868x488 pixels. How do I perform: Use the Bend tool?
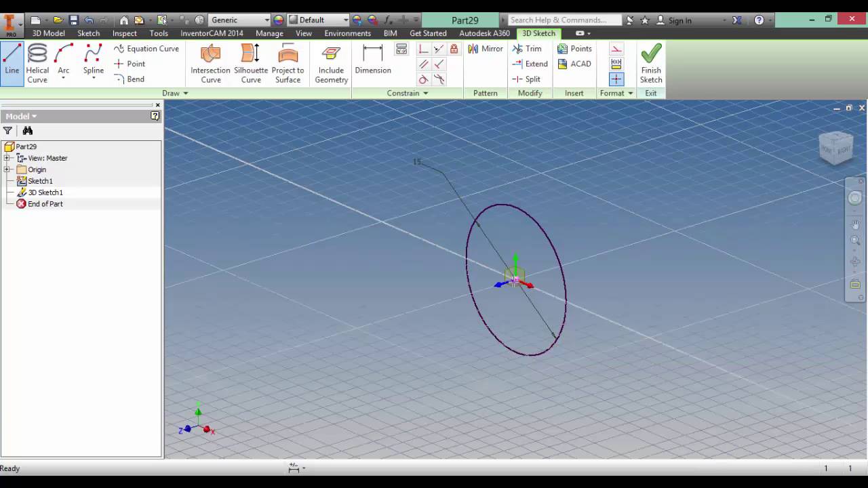click(129, 79)
